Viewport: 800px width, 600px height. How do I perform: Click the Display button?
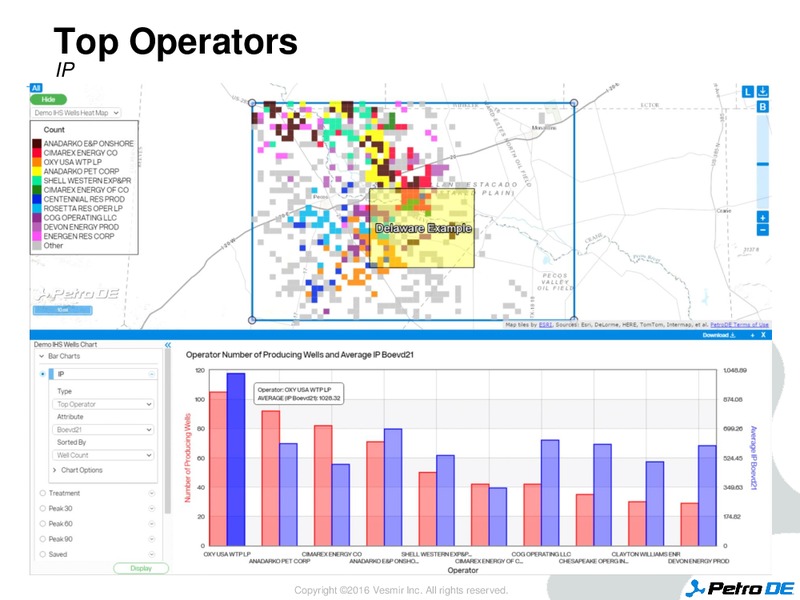click(x=141, y=568)
